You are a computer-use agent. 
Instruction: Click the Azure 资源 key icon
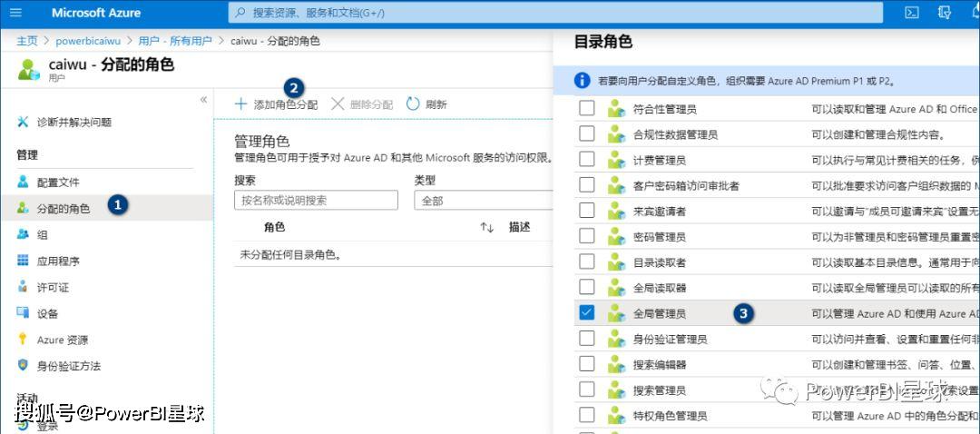23,340
